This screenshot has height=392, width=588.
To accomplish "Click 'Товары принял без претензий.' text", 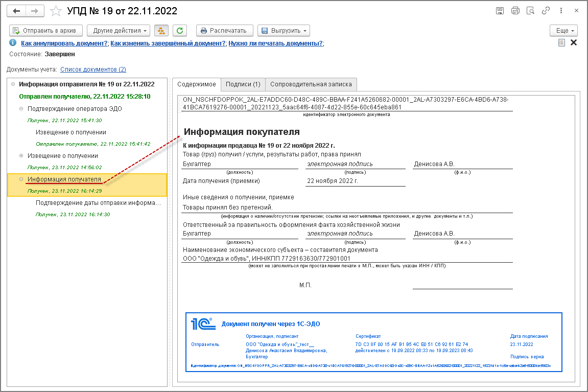I will coord(228,207).
